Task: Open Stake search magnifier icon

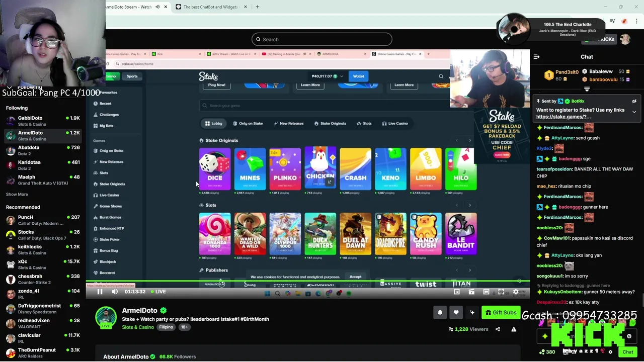Action: (x=441, y=76)
